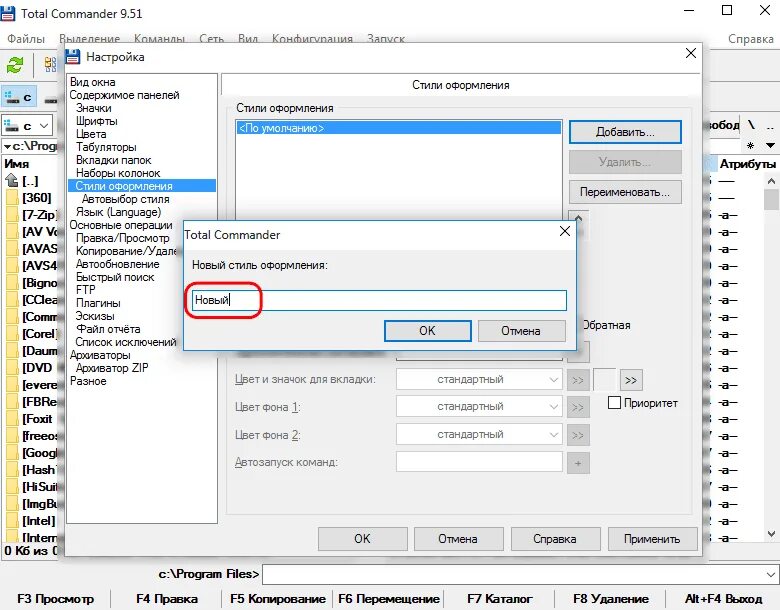
Task: Select the [Foxit folder icon
Action: pyautogui.click(x=12, y=419)
